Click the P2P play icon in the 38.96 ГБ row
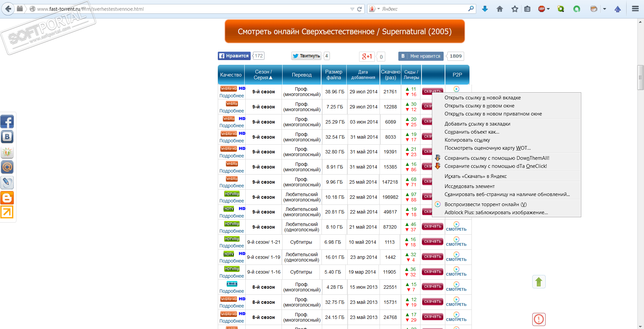Screen dimensions: 644x329 point(456,89)
